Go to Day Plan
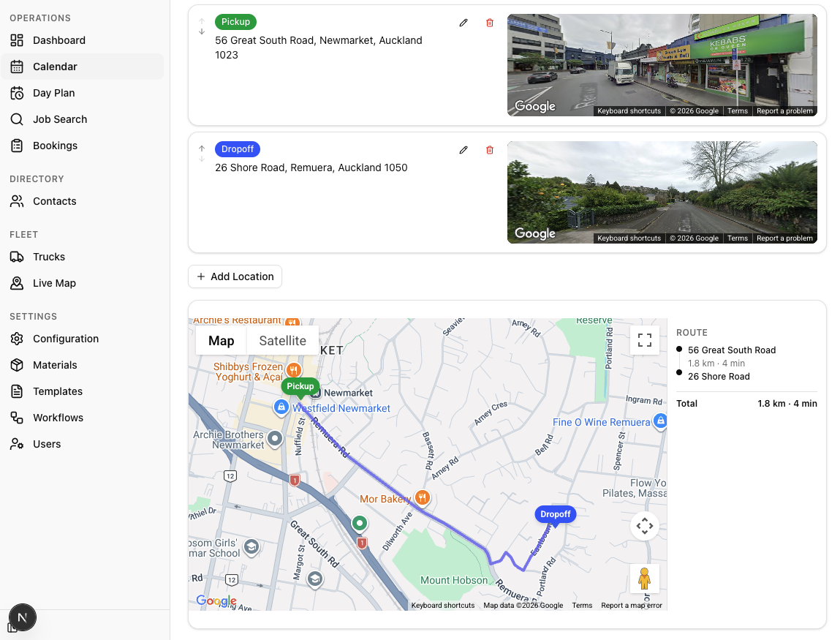Screen dimensions: 840x640 [x=82, y=93]
